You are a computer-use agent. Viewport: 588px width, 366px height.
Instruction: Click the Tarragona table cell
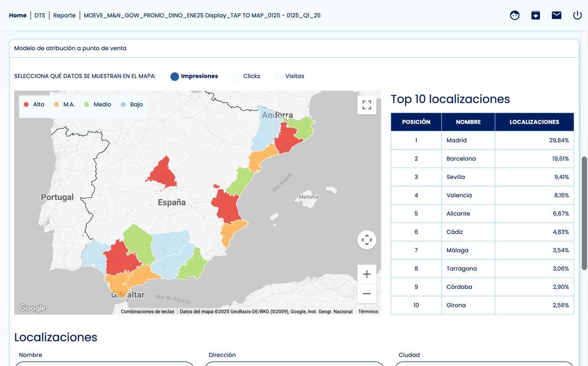[x=468, y=268]
